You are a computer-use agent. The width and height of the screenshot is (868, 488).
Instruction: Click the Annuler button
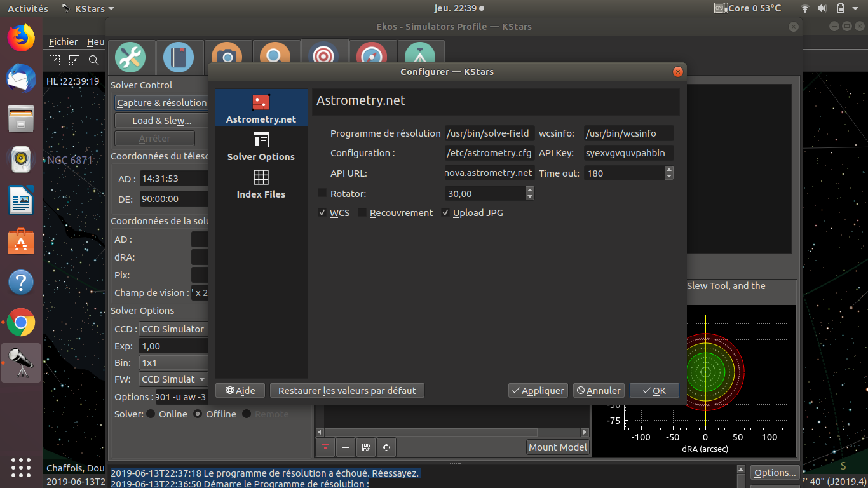click(599, 391)
